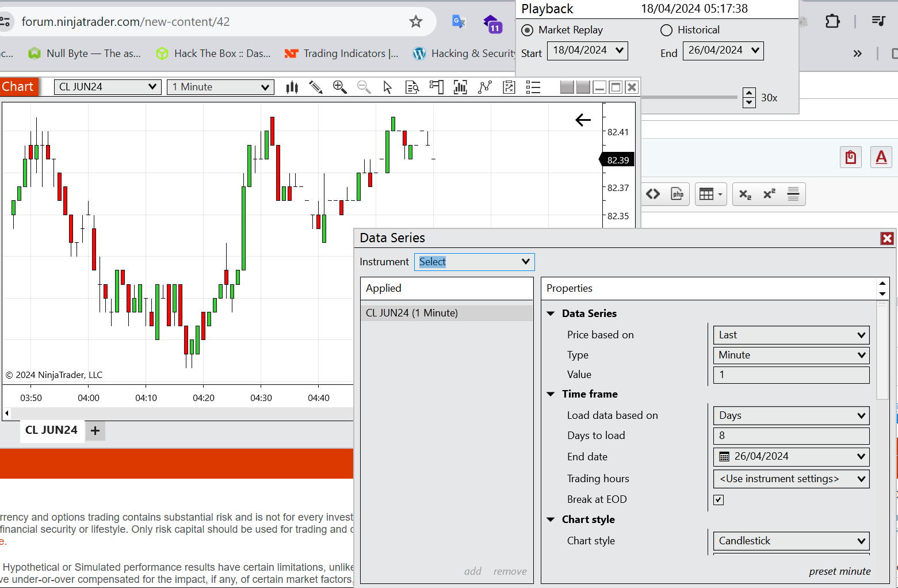Close the Data Series dialog
Screen dimensions: 898x588
point(887,238)
